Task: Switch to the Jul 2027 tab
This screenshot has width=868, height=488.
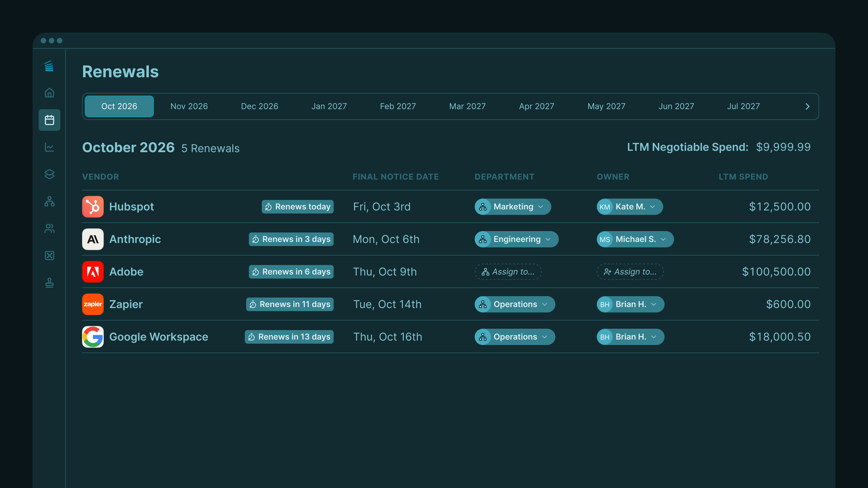Action: pyautogui.click(x=744, y=106)
